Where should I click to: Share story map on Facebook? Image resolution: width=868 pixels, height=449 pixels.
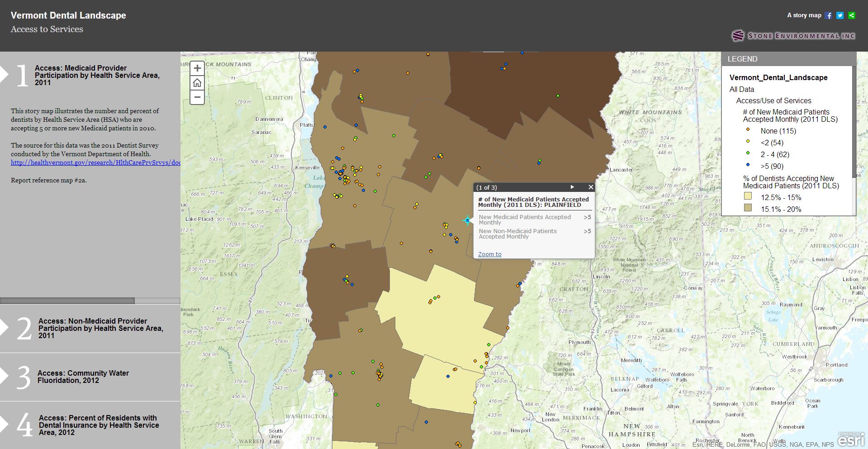tap(828, 15)
